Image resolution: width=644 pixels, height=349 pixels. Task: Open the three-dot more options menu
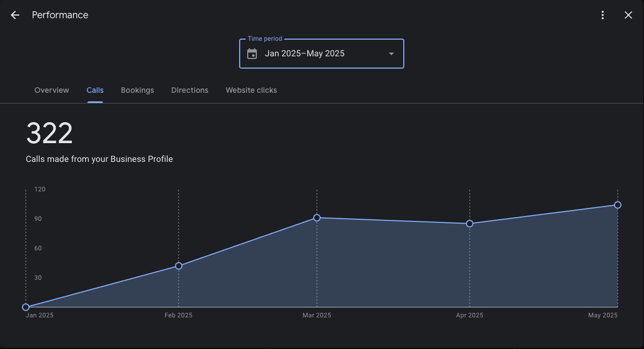[603, 15]
